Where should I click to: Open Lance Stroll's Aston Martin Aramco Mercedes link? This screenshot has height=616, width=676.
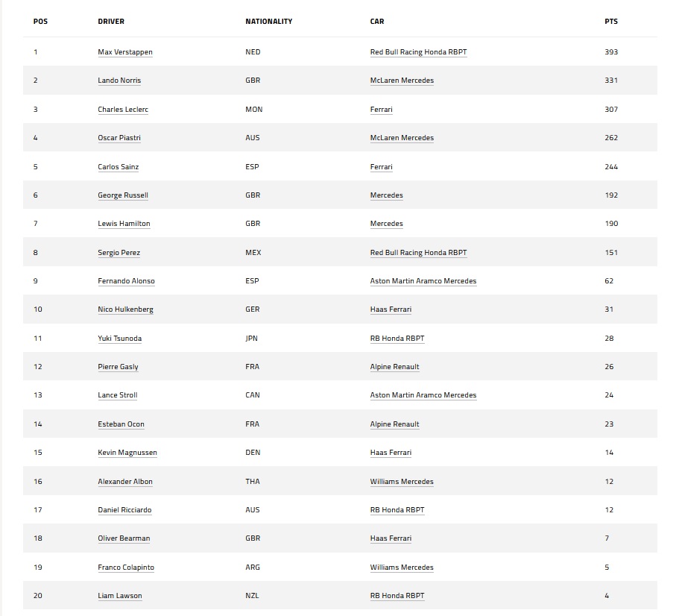tap(423, 395)
